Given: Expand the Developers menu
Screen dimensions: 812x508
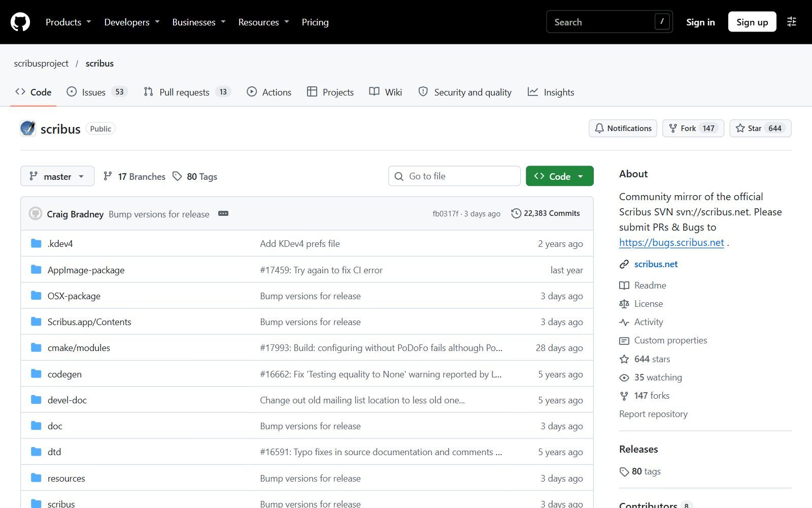Looking at the screenshot, I should pyautogui.click(x=132, y=22).
